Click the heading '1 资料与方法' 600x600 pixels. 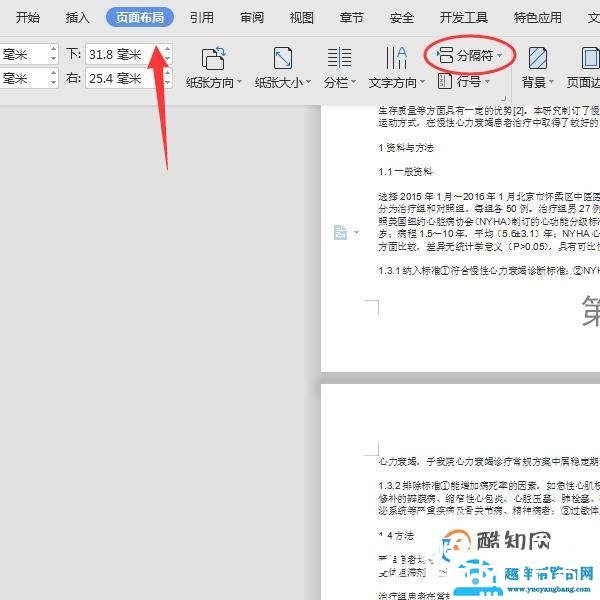[x=406, y=148]
